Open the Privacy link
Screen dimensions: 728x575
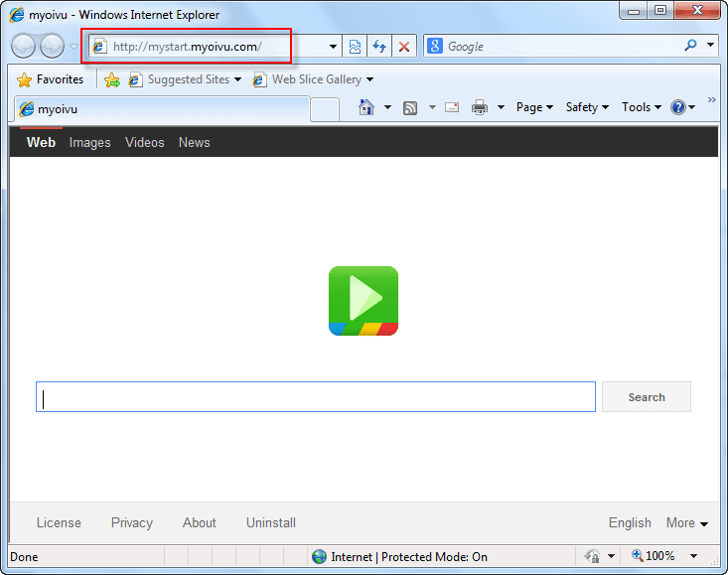132,522
